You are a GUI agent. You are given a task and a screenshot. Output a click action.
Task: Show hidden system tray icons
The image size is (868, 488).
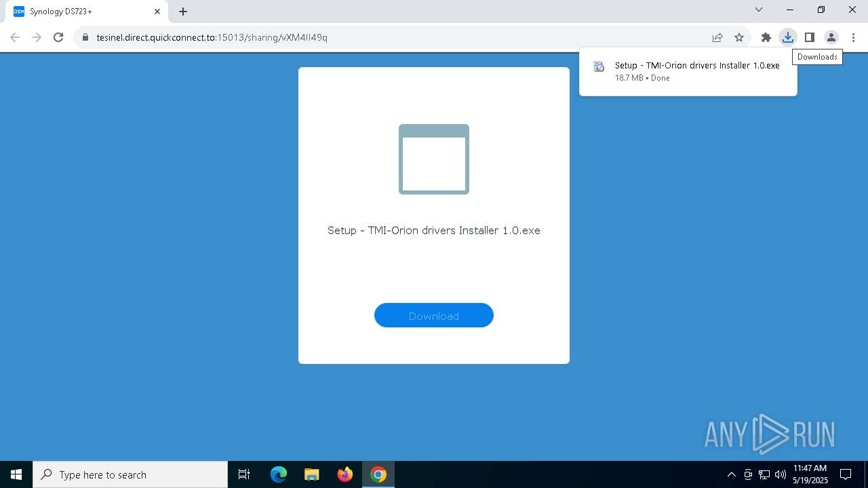pos(731,474)
